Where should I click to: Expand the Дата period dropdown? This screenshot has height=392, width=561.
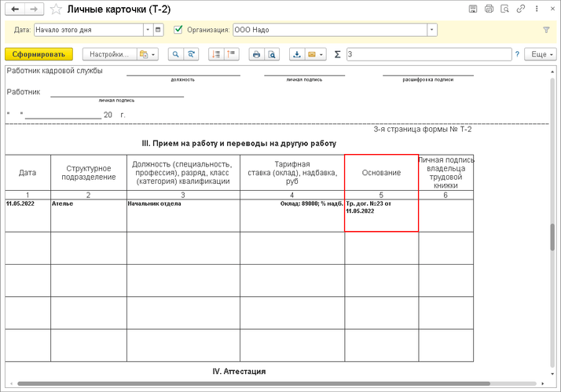pos(147,30)
